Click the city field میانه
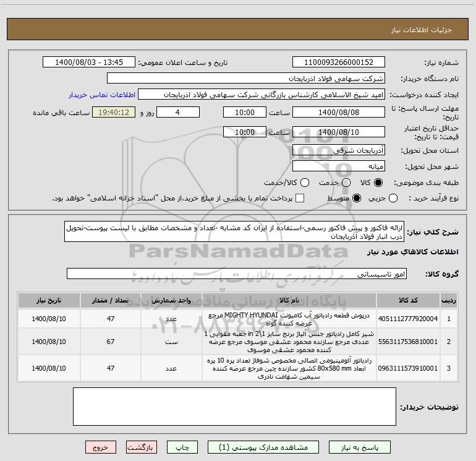 [x=339, y=166]
